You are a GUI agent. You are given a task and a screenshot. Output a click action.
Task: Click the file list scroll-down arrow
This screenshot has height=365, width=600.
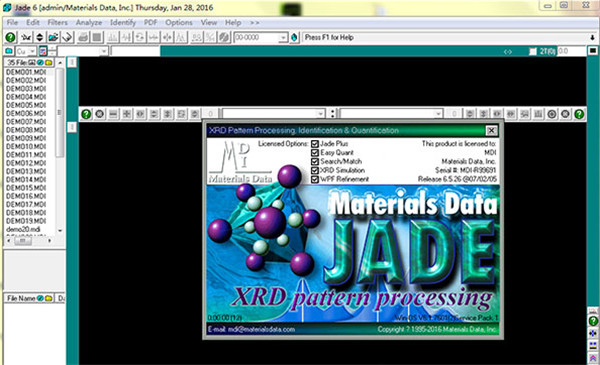60,231
